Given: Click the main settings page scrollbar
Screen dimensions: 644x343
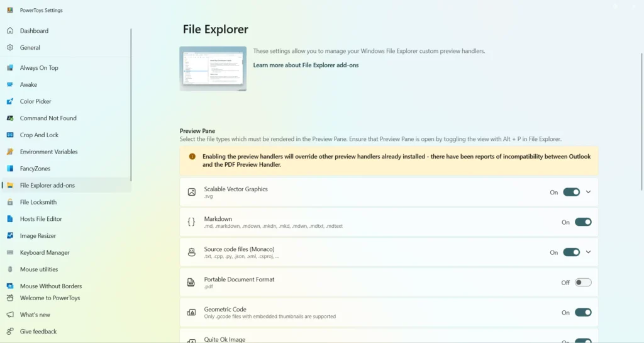Looking at the screenshot, I should (641, 121).
